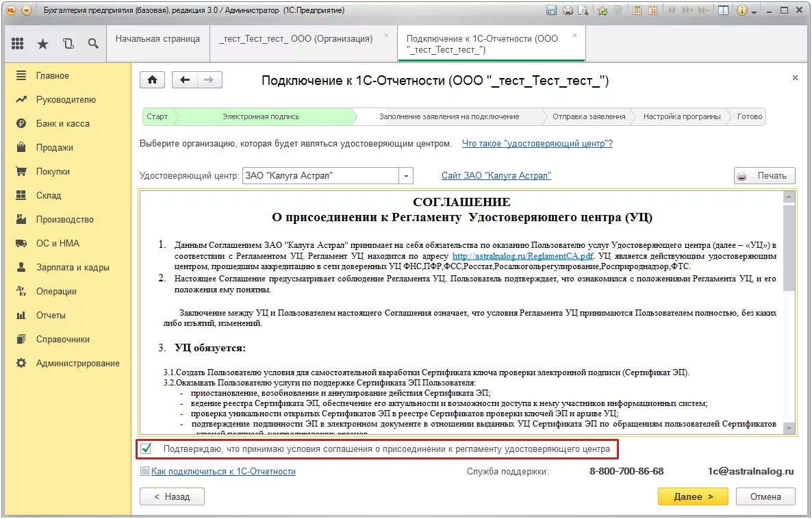Expand the arrow next to the info icon
This screenshot has width=812, height=519.
[754, 12]
